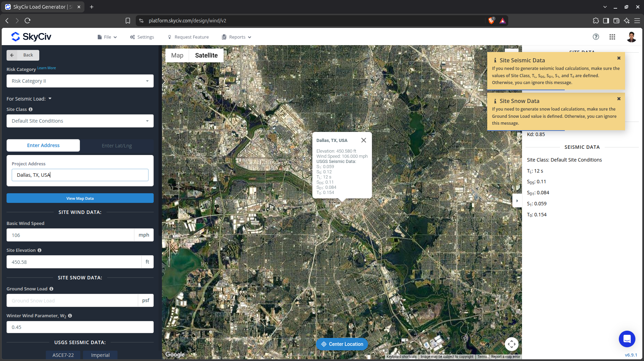Image resolution: width=644 pixels, height=361 pixels.
Task: Open the Reports menu
Action: (x=237, y=37)
